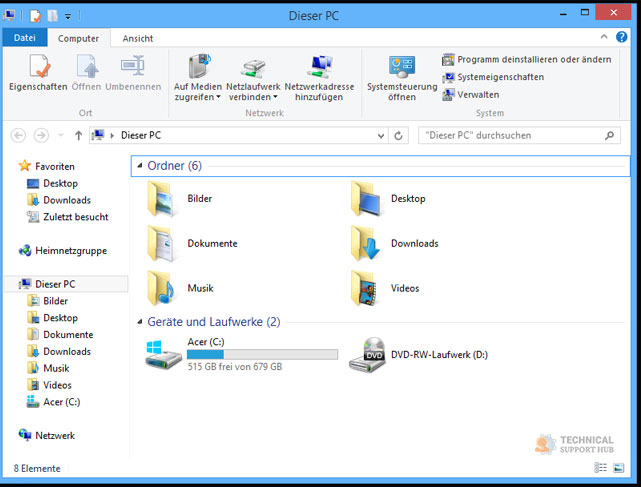641x487 pixels.
Task: Click the window system icon in title bar
Action: [x=9, y=16]
